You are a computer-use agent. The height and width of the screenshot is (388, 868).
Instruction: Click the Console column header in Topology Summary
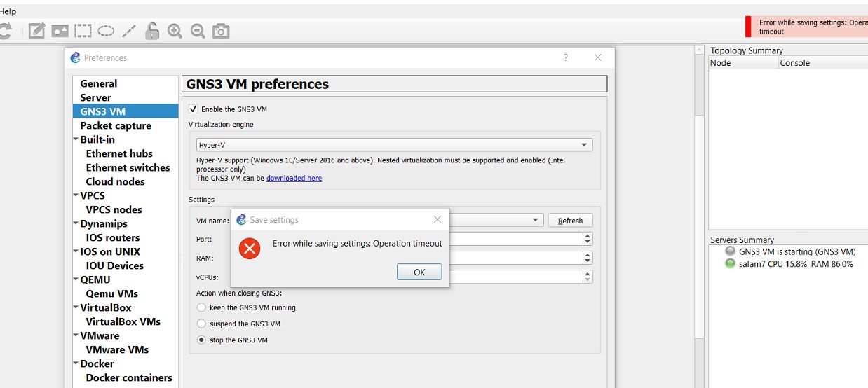(x=823, y=62)
